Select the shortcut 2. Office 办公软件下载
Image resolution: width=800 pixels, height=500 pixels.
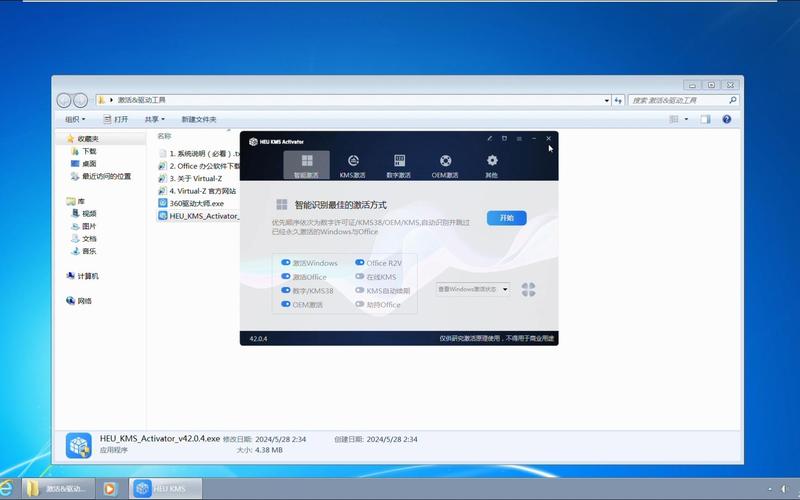pyautogui.click(x=199, y=166)
